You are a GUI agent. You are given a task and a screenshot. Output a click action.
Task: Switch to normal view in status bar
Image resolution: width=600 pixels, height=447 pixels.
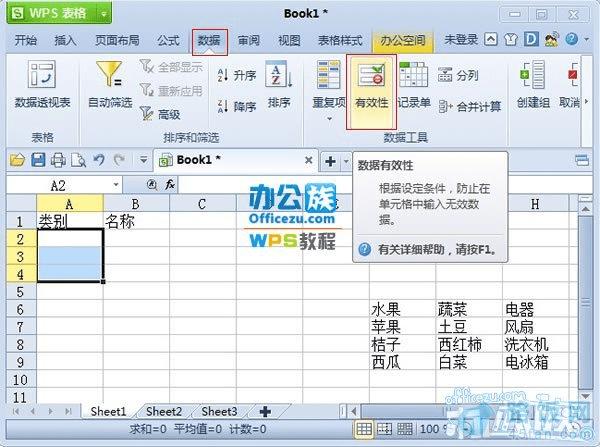tap(364, 429)
